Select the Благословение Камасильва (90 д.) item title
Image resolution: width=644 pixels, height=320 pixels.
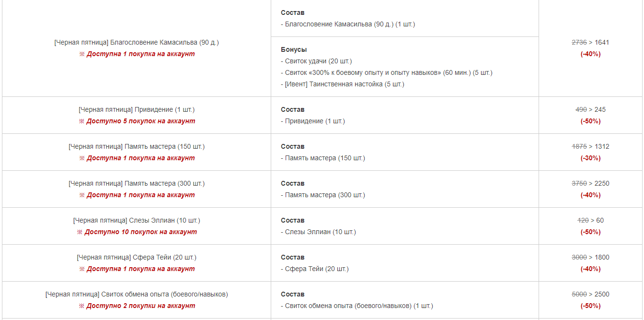[x=137, y=42]
